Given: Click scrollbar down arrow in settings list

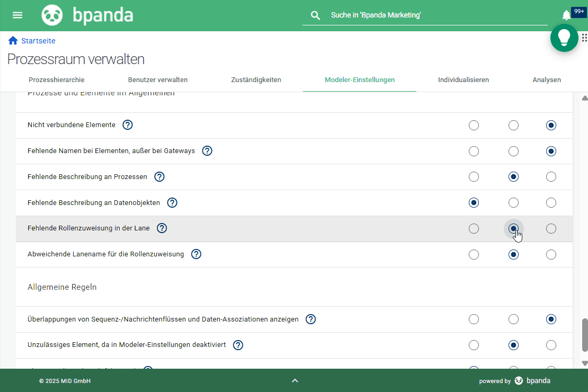Looking at the screenshot, I should point(585,363).
